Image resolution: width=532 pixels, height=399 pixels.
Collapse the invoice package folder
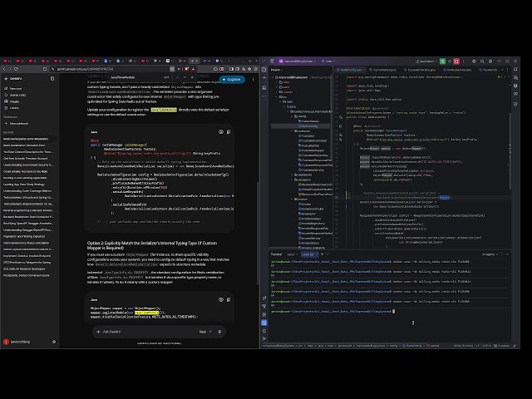[x=292, y=199]
